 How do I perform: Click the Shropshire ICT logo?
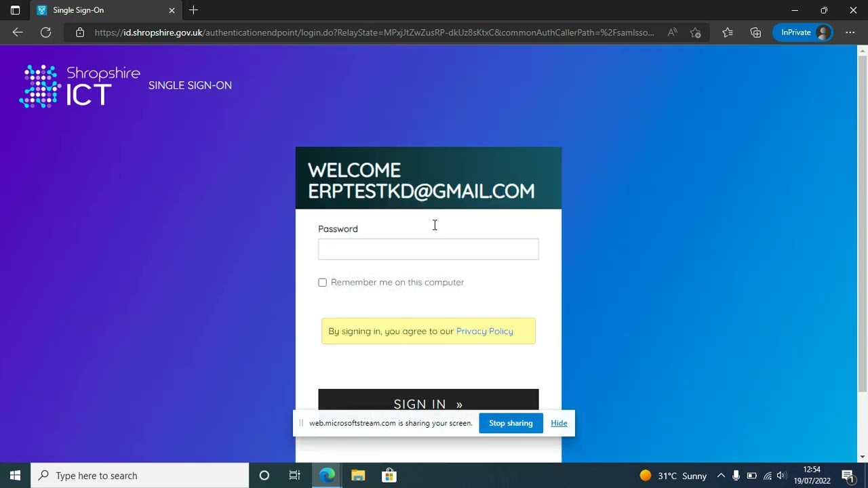coord(79,86)
